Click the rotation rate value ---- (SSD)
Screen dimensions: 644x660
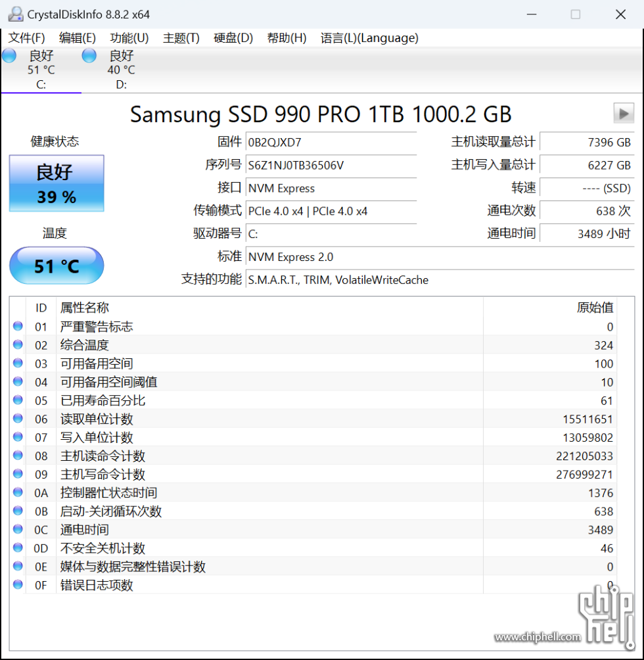pos(587,188)
